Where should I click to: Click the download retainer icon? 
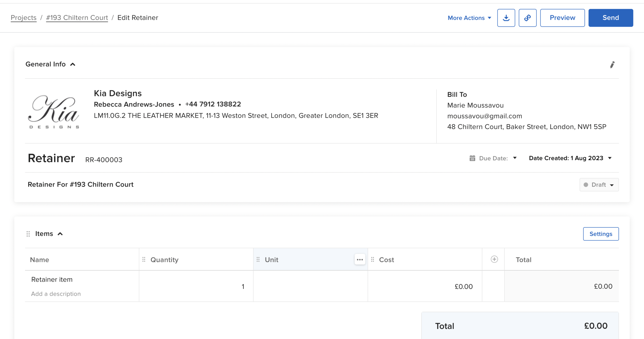tap(506, 18)
